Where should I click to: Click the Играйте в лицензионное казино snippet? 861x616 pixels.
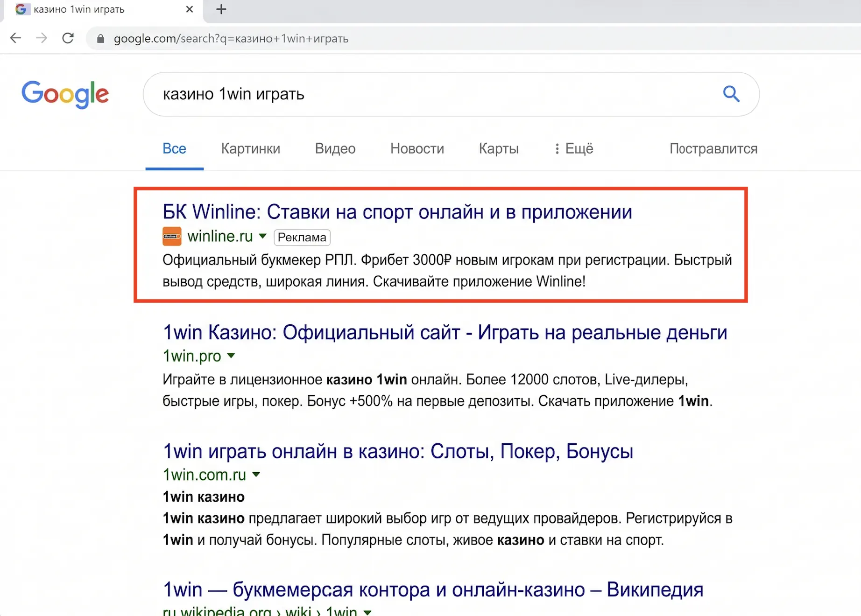tap(438, 390)
